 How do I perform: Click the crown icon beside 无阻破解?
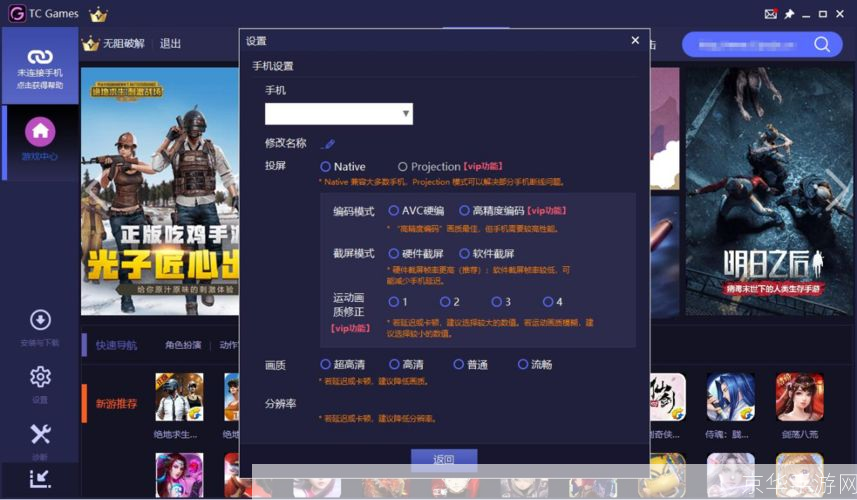point(90,44)
